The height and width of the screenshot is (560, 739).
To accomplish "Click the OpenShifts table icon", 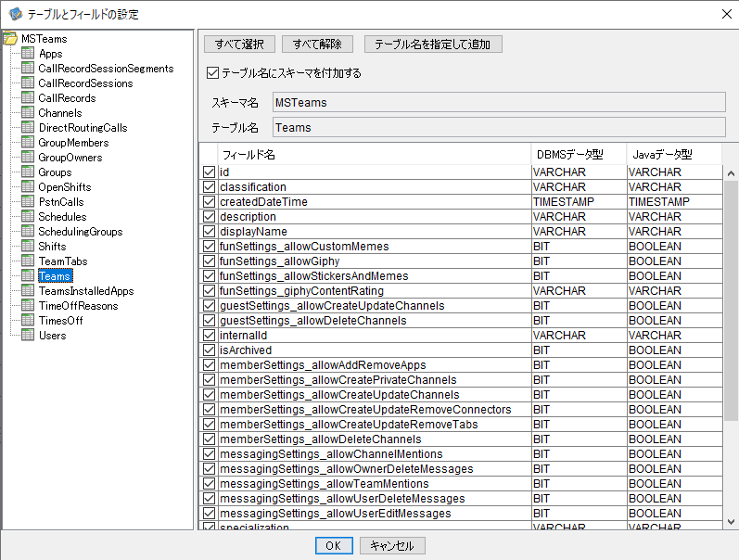I will [28, 186].
